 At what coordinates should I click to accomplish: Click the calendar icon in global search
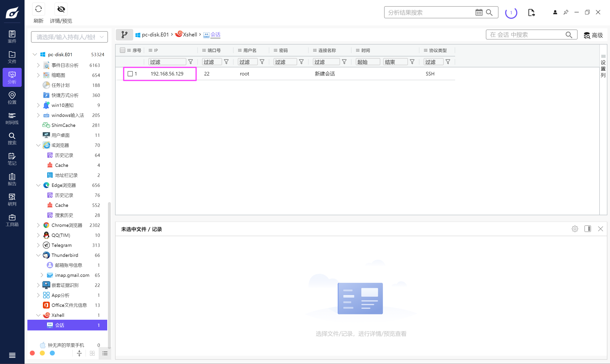479,12
